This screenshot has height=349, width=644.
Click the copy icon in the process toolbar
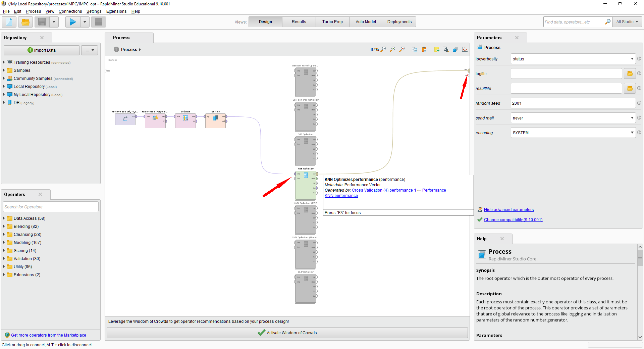coord(415,49)
